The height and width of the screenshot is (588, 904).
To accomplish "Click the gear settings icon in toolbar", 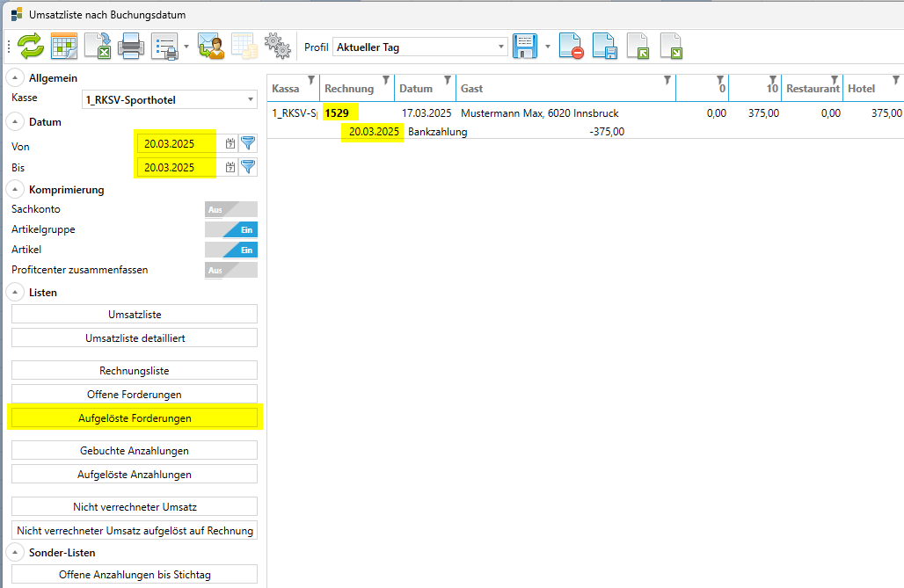I will 278,47.
